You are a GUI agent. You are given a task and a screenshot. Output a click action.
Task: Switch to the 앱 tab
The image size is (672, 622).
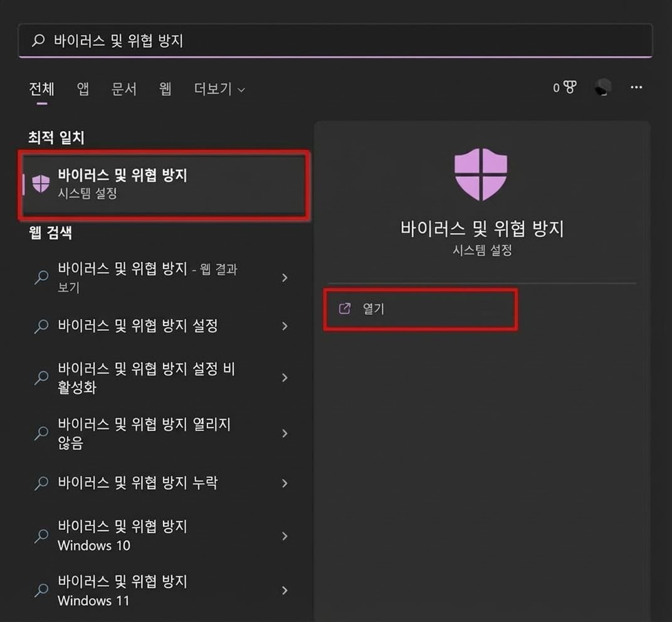coord(82,89)
